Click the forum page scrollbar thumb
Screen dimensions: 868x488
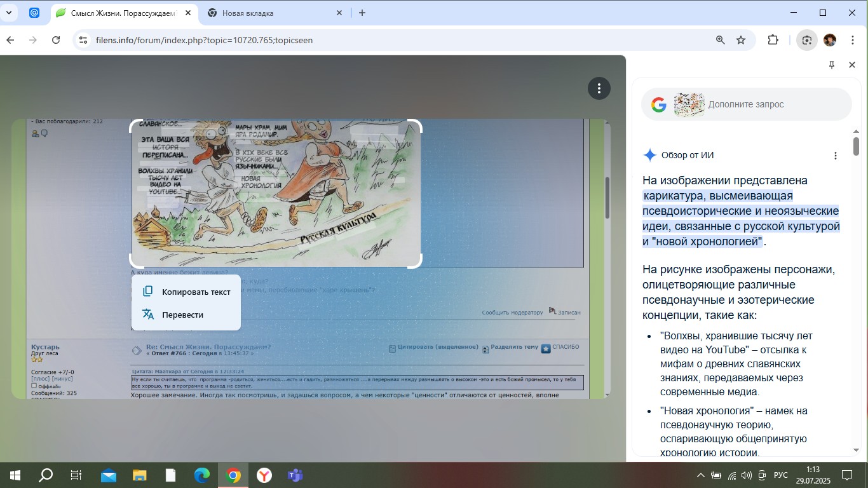pyautogui.click(x=607, y=198)
